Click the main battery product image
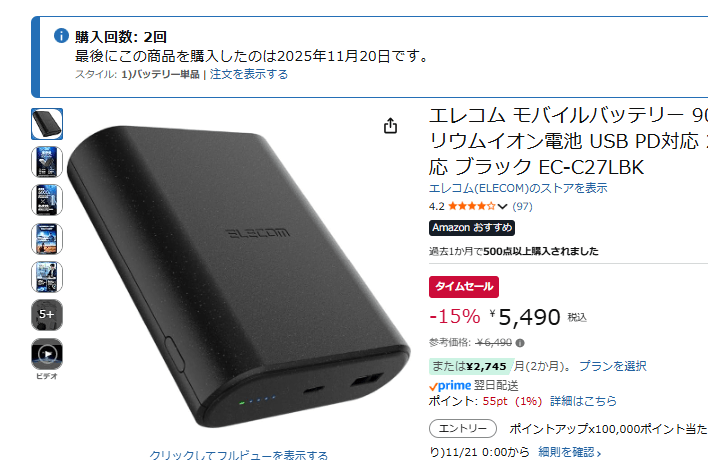This screenshot has height=460, width=708. point(238,276)
